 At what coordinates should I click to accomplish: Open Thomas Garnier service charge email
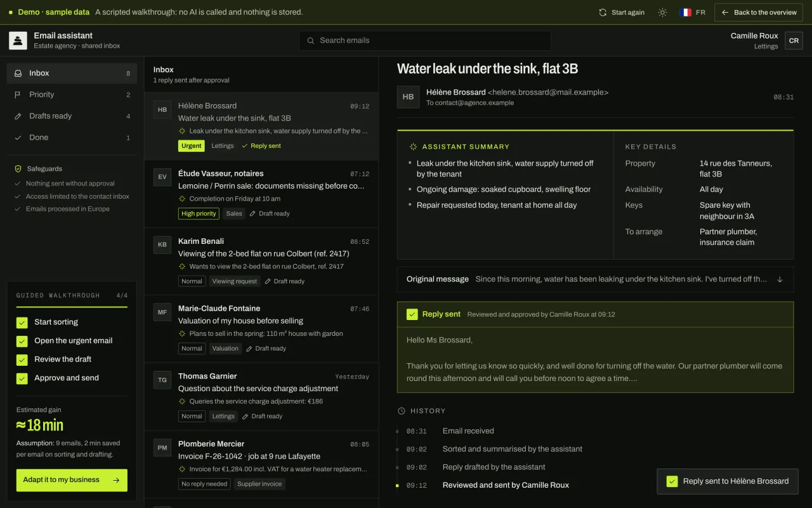pos(261,396)
